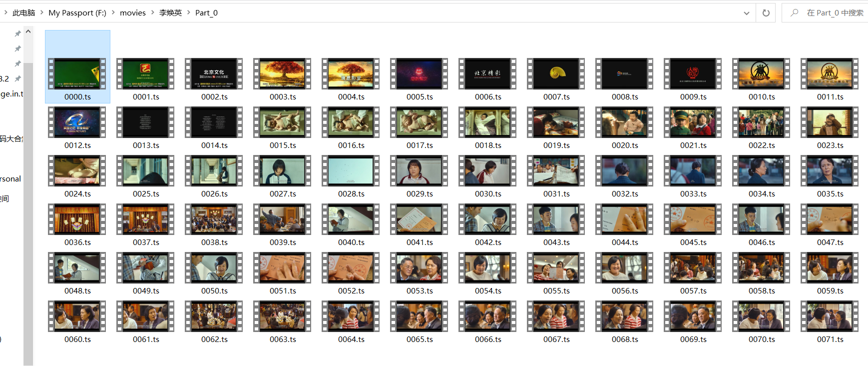Viewport: 868px width, 366px height.
Task: Click the file name 0026.ts
Action: click(214, 194)
